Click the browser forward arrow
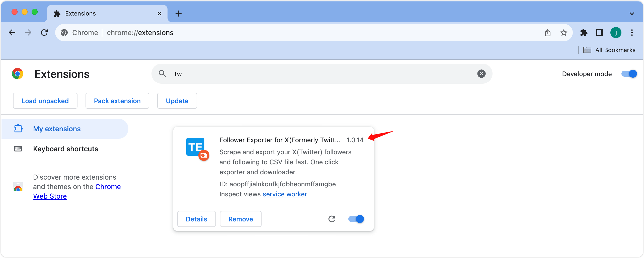This screenshot has height=258, width=644. click(28, 33)
